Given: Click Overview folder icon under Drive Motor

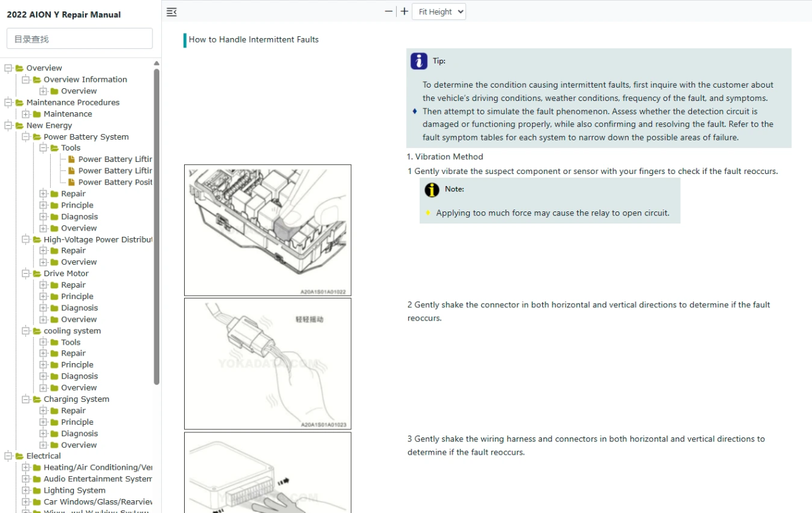Looking at the screenshot, I should pos(55,319).
